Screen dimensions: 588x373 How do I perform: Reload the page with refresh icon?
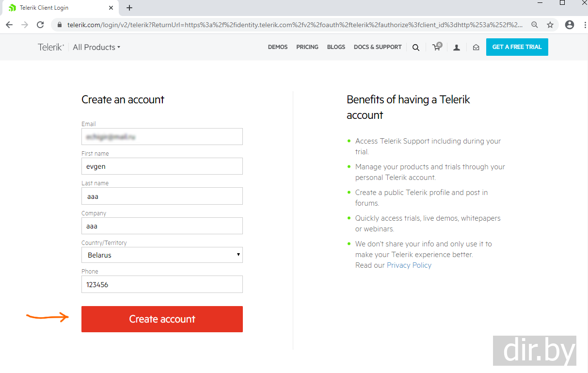click(x=40, y=25)
